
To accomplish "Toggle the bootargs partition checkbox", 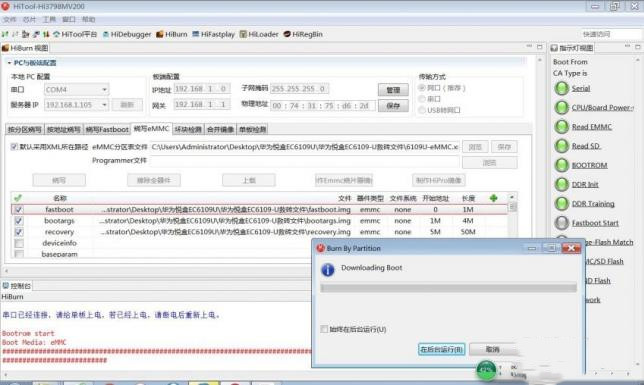I will click(x=18, y=221).
